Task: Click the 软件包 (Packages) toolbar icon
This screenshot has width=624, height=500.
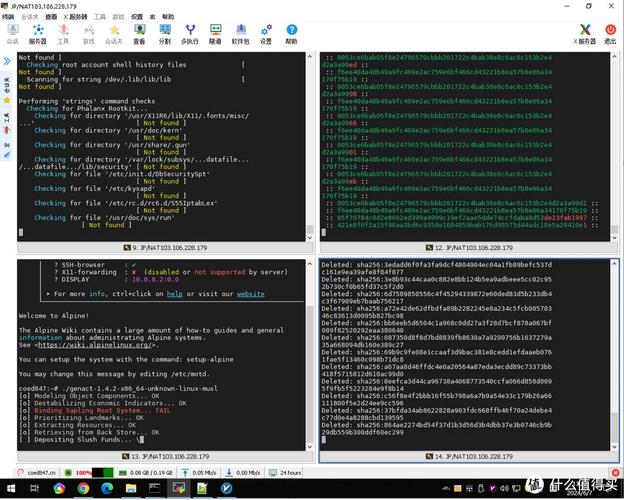Action: pyautogui.click(x=240, y=34)
